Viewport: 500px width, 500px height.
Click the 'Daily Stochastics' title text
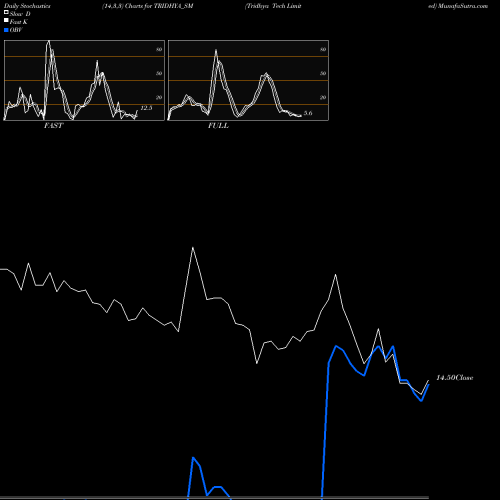(27, 6)
